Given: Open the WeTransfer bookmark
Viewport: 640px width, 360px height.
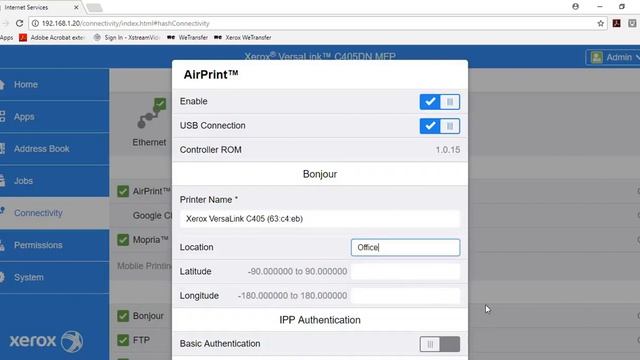Looking at the screenshot, I should 187,38.
